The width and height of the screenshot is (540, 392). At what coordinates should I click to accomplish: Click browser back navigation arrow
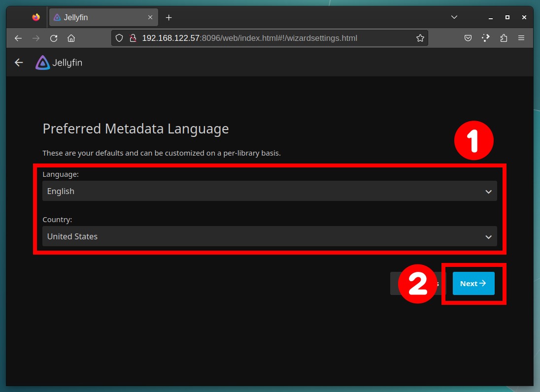pos(18,38)
